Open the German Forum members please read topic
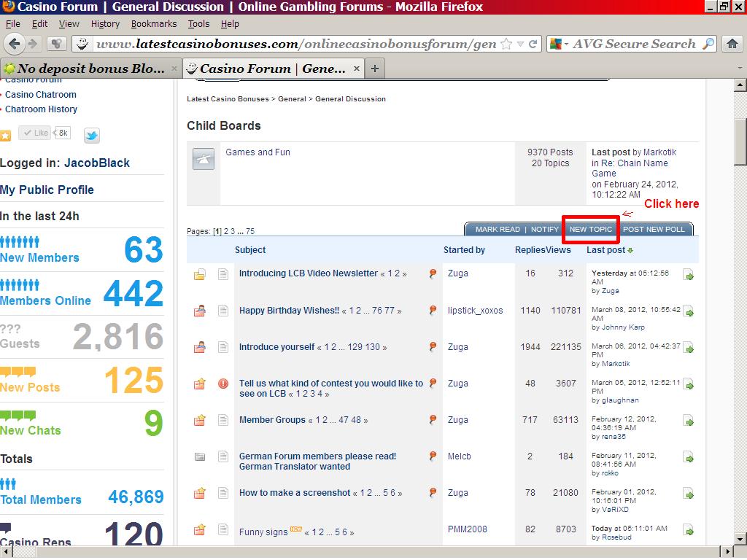The height and width of the screenshot is (560, 747). [x=317, y=462]
